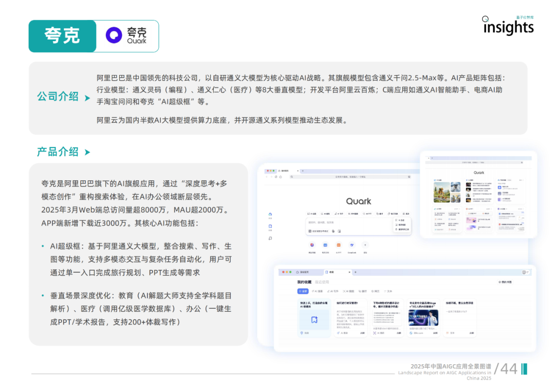Screen dimensions: 555x392
Task: Toggle deep thinking mode in the search box
Action: [319, 231]
